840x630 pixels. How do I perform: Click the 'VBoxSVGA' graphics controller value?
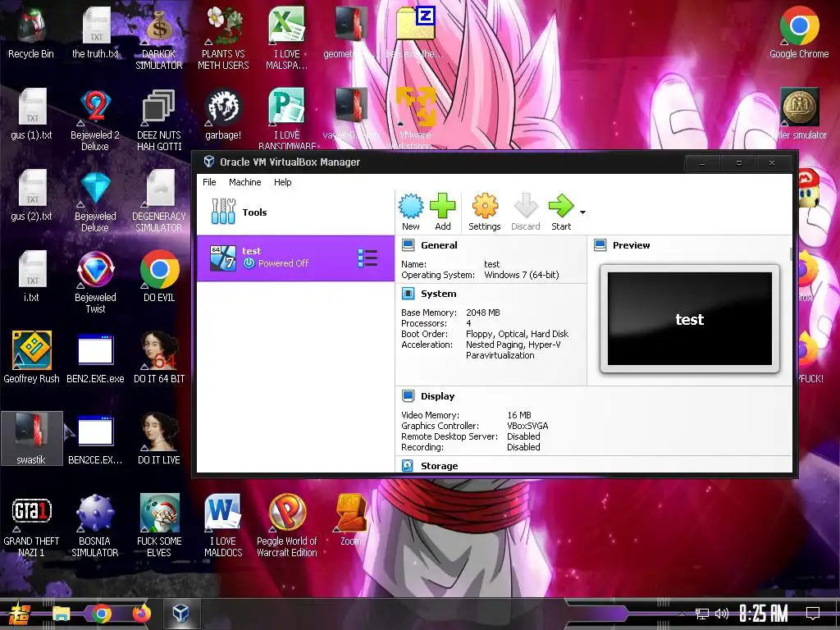(527, 426)
